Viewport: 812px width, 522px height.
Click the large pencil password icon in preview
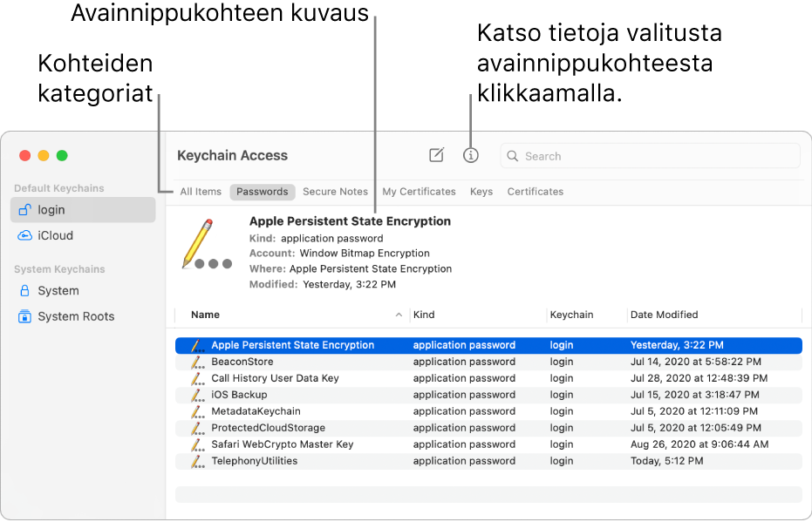(x=206, y=244)
